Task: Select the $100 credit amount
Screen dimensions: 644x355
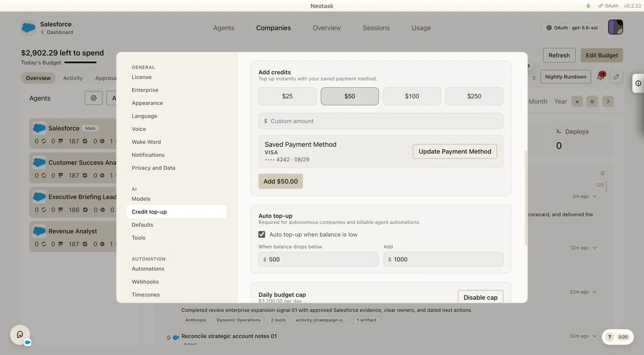Action: click(x=412, y=96)
